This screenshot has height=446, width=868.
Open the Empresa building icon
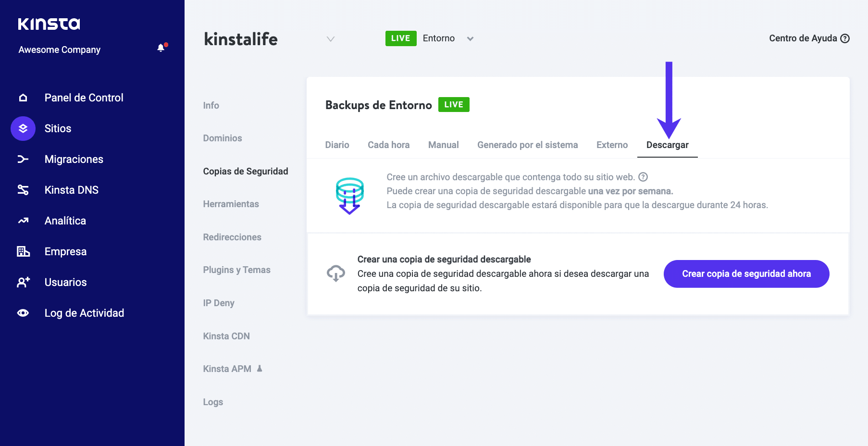click(x=23, y=251)
